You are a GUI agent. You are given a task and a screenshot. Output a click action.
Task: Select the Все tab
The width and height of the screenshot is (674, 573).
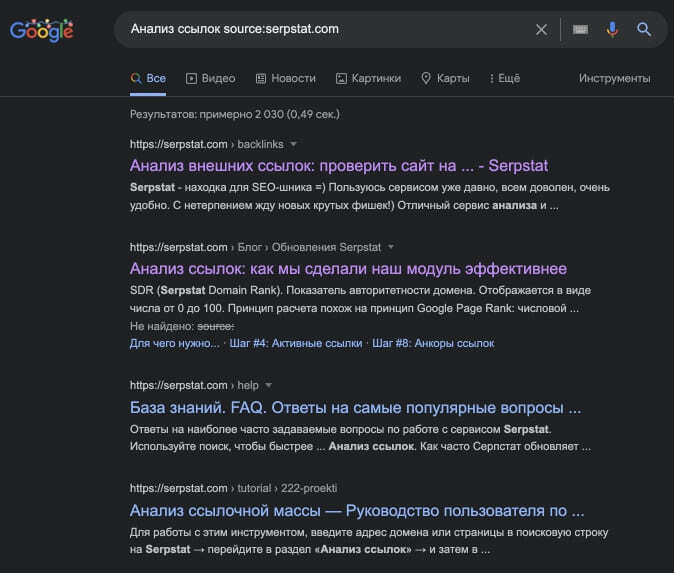pyautogui.click(x=148, y=79)
